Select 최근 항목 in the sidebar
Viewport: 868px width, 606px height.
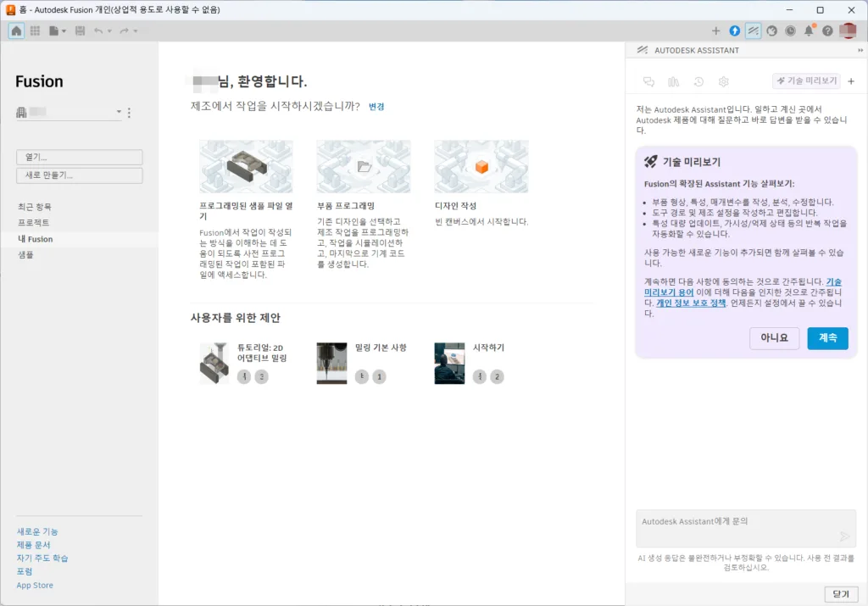click(x=34, y=207)
